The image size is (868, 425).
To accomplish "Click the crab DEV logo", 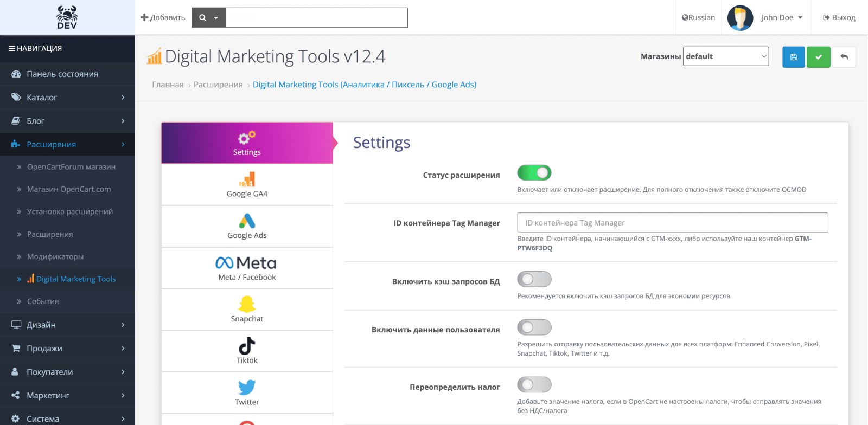I will pos(67,17).
